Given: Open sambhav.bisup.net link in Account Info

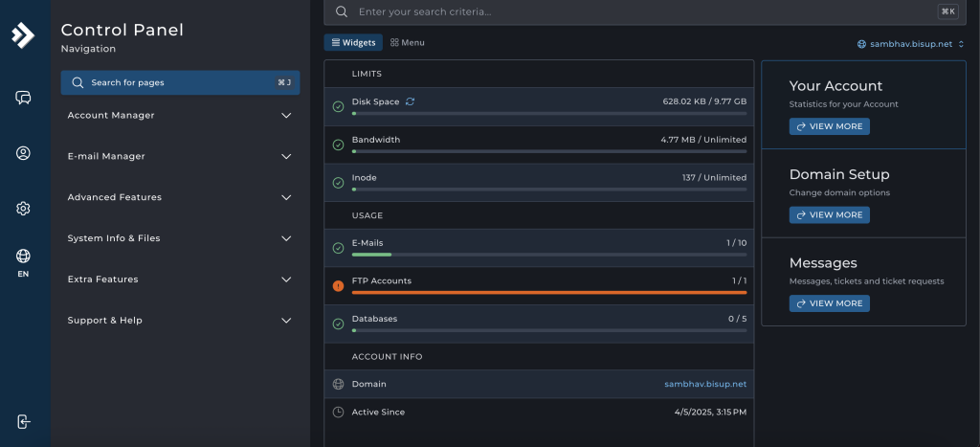Looking at the screenshot, I should pos(705,385).
